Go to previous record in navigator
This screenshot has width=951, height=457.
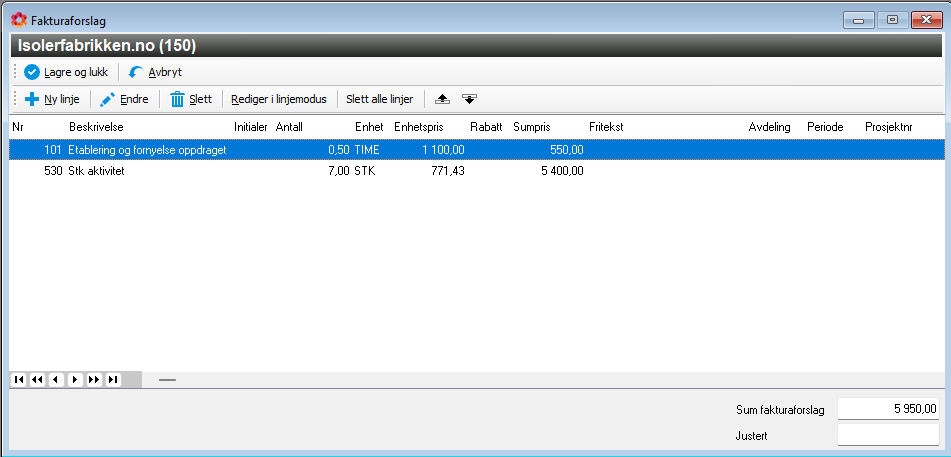point(56,380)
